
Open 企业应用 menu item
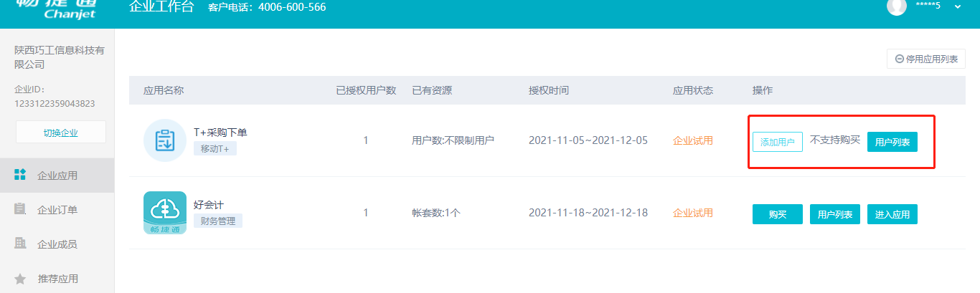click(57, 176)
